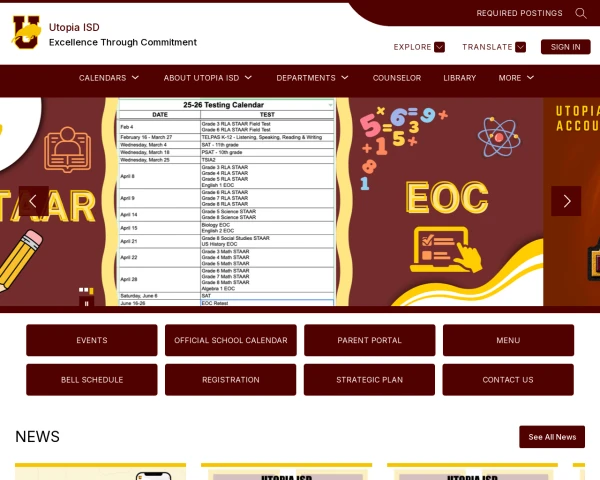This screenshot has height=480, width=600.
Task: Open the Library page
Action: pos(460,78)
